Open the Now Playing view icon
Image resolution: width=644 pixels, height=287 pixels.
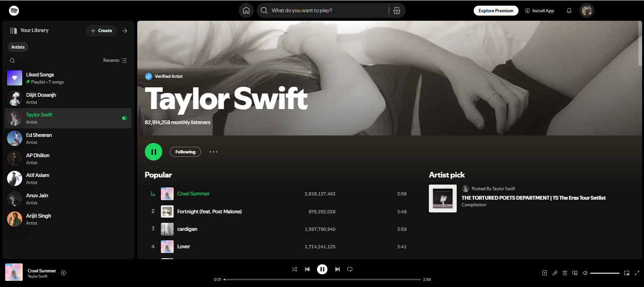point(544,273)
